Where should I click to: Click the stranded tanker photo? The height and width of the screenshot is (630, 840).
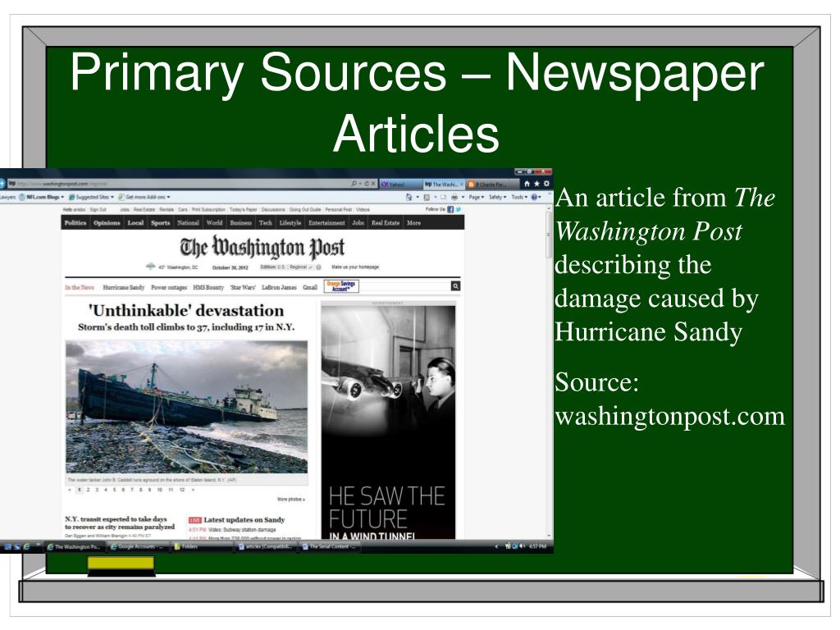point(186,407)
